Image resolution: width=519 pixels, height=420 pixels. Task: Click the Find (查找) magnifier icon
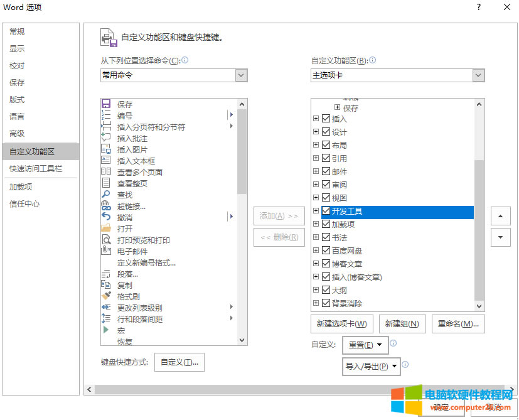(x=106, y=195)
